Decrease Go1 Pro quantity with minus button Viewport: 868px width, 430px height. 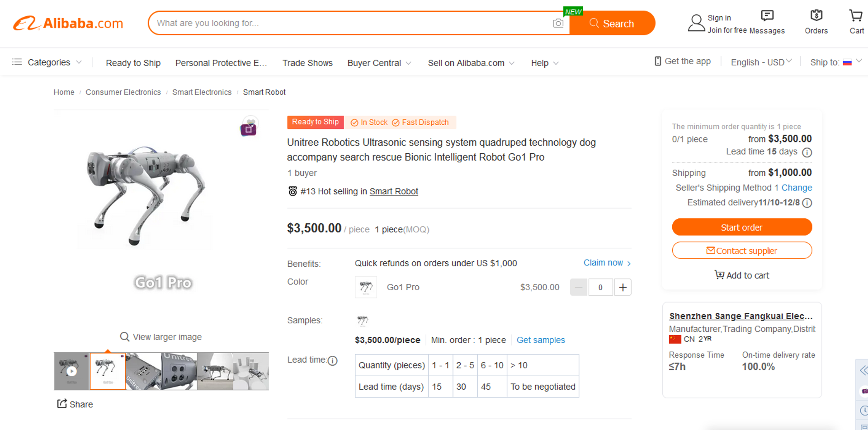click(x=579, y=287)
